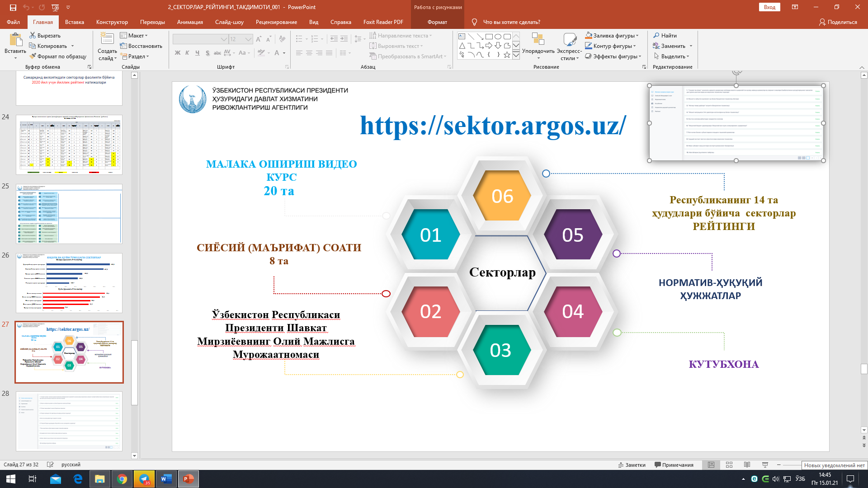
Task: Click Поделиться share button
Action: coord(838,22)
